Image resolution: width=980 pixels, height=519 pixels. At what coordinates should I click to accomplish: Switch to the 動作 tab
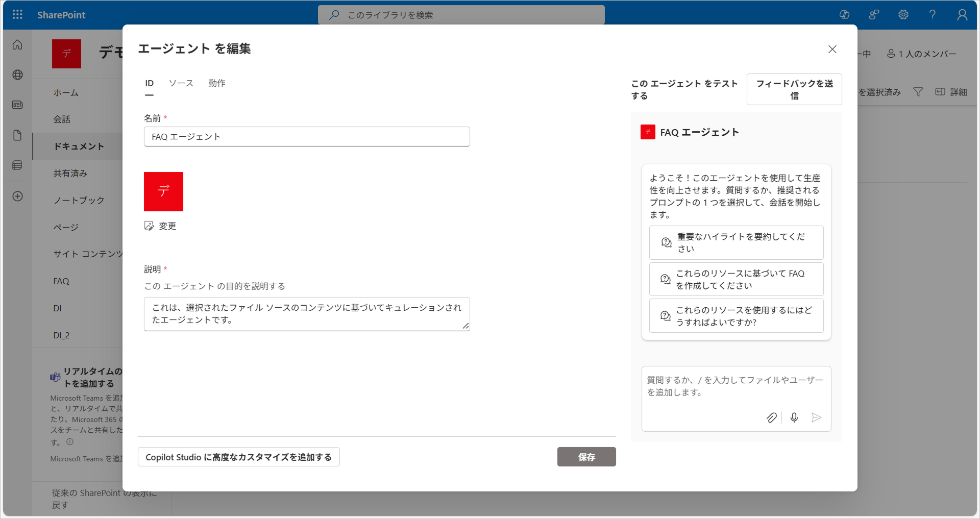217,83
